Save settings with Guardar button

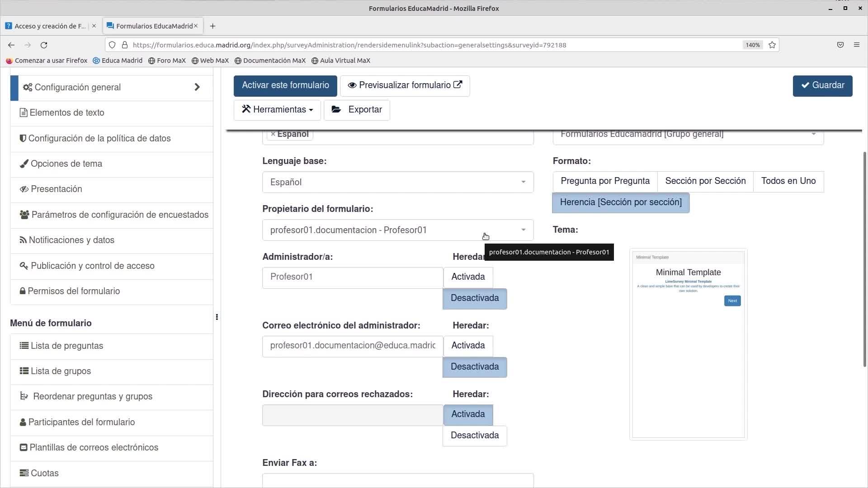pos(822,85)
